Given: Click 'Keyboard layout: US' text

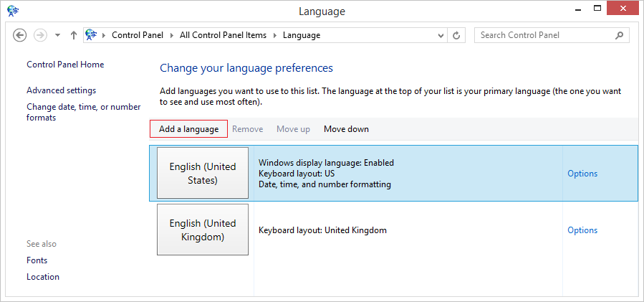Looking at the screenshot, I should [x=297, y=174].
